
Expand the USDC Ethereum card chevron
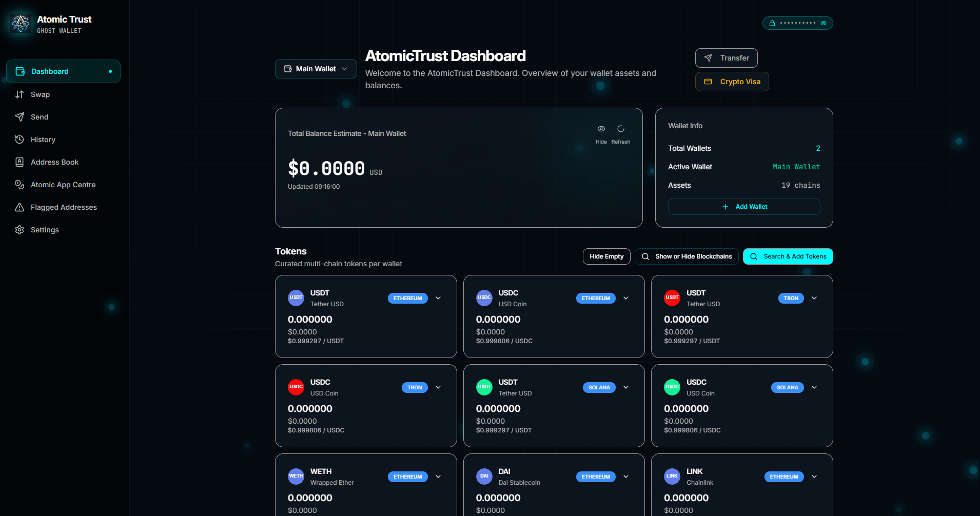(626, 298)
